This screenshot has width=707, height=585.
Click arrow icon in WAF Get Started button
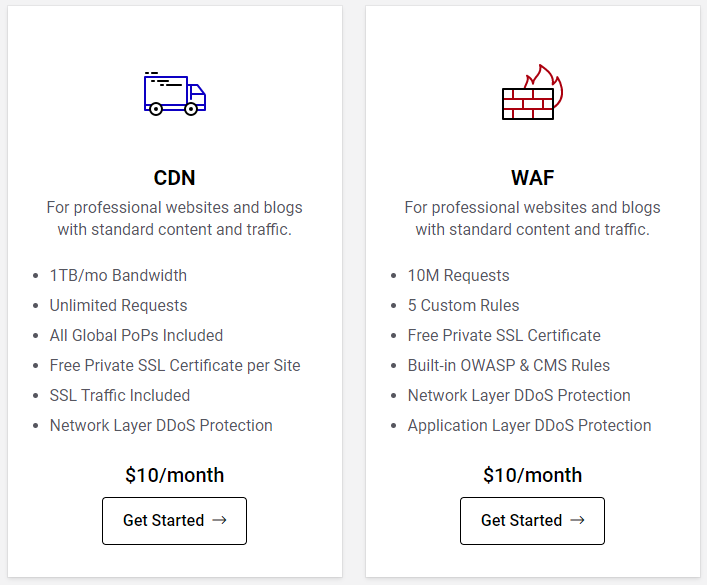point(578,520)
